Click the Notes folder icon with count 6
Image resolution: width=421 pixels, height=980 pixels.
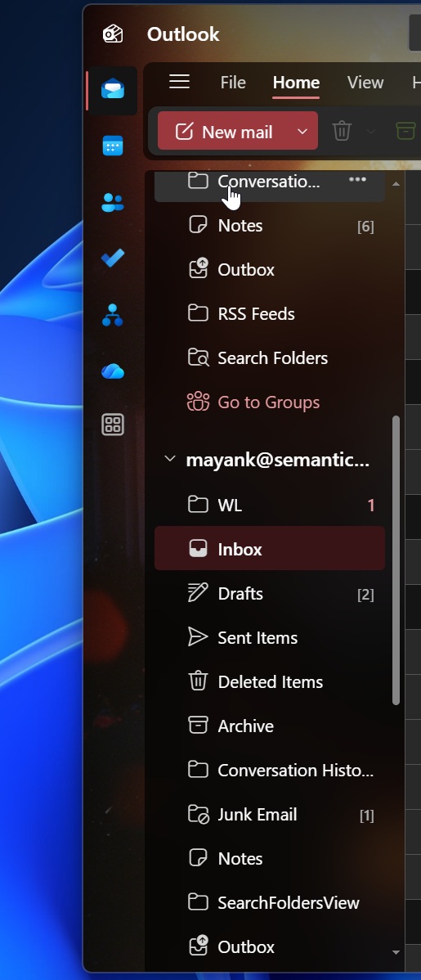click(x=198, y=226)
